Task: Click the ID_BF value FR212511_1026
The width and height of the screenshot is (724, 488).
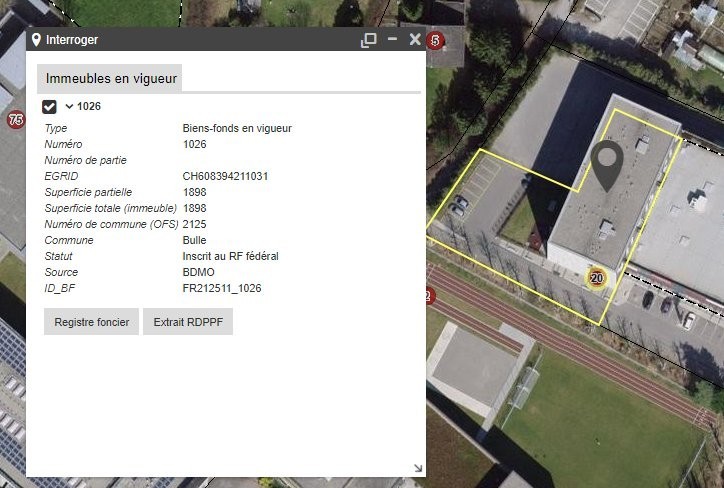Action: (222, 288)
